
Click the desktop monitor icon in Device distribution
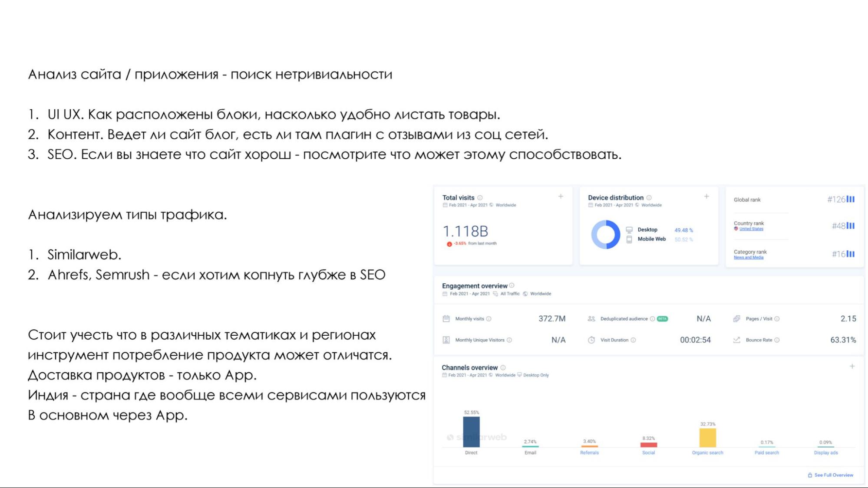(x=629, y=230)
